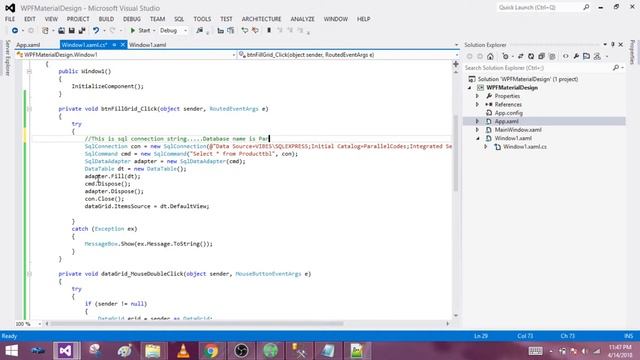Collapse dataGrid_MouseDoubleClick method outlining
Screen dimensions: 640x360
(29, 274)
